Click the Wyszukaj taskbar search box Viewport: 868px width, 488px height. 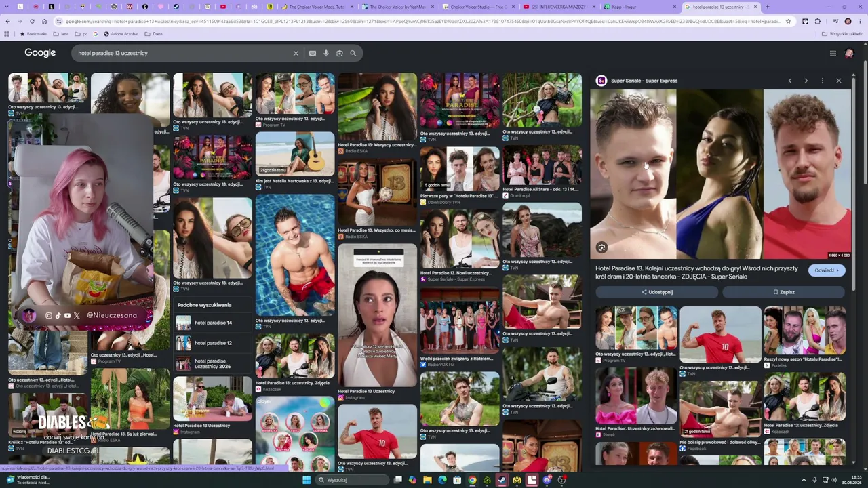tap(351, 480)
